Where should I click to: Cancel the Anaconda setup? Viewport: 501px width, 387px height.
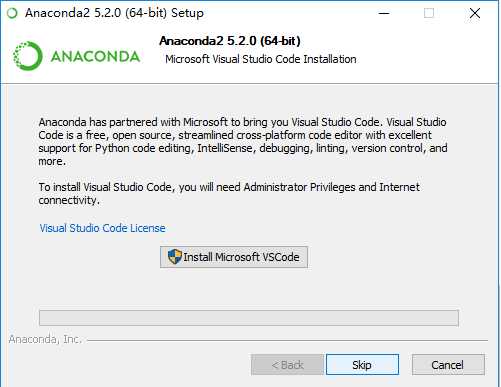pos(448,365)
